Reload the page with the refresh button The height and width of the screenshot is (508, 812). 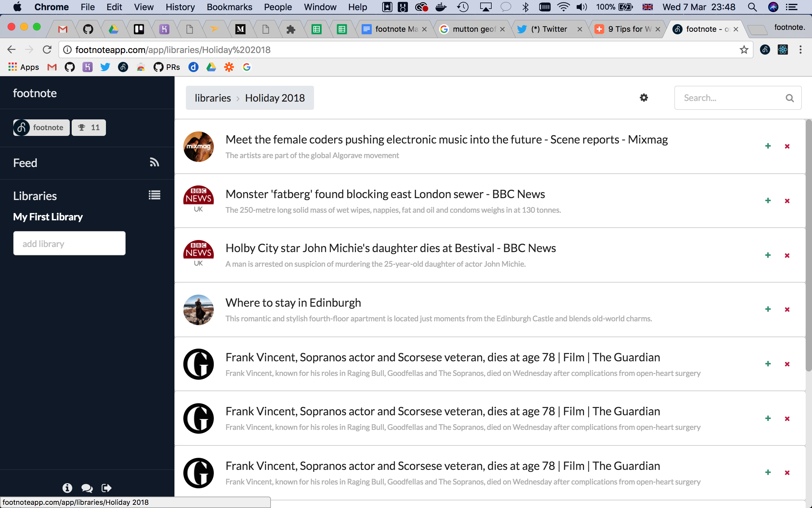pos(47,50)
